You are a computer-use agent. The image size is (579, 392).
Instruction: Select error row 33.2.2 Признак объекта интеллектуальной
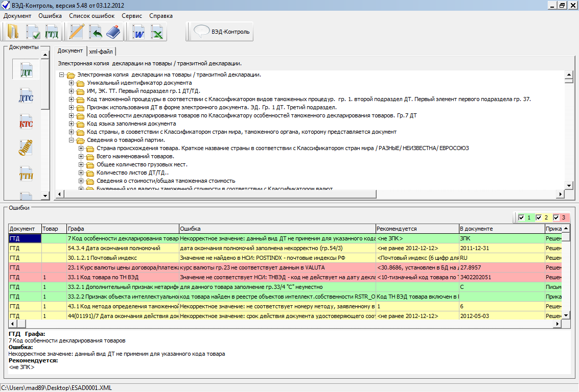point(285,297)
